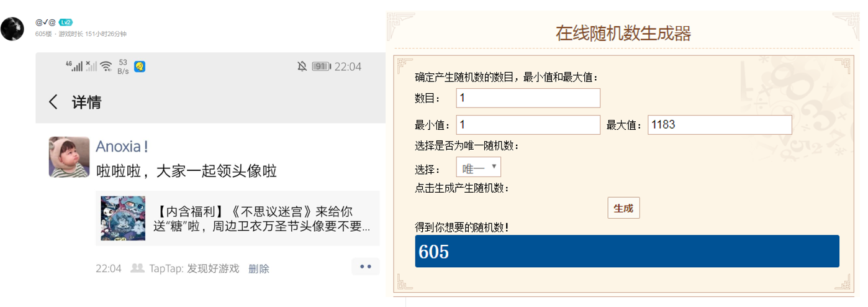The image size is (868, 307).
Task: Click the muted notification bell icon
Action: [302, 66]
